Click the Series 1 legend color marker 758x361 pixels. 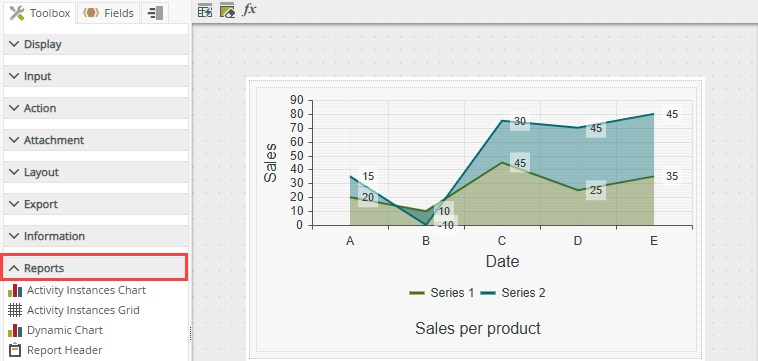[417, 293]
